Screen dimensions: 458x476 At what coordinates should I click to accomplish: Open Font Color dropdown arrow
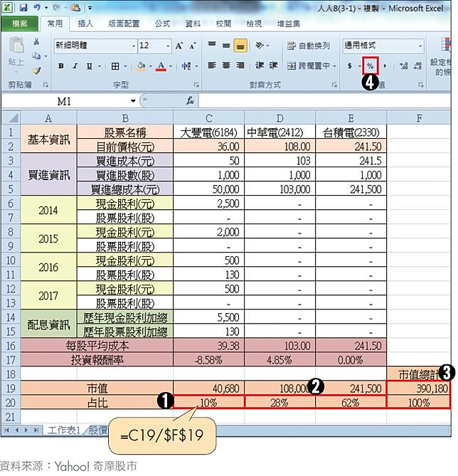pyautogui.click(x=171, y=66)
